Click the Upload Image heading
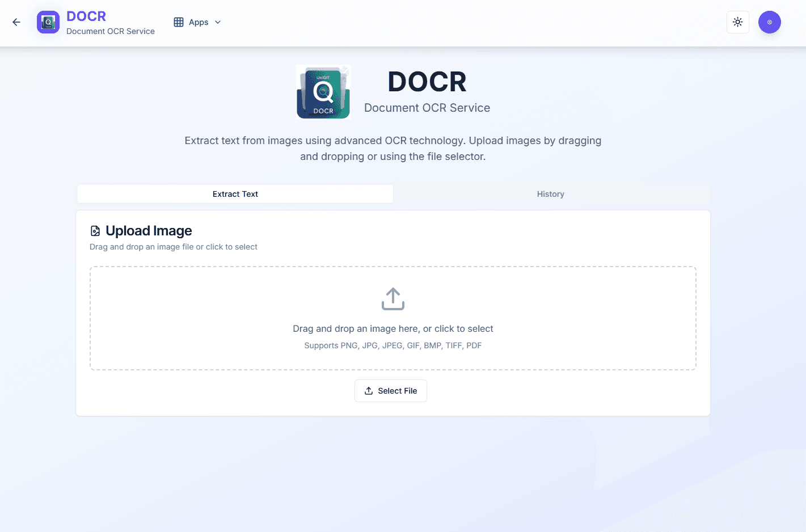This screenshot has height=532, width=806. pyautogui.click(x=149, y=231)
